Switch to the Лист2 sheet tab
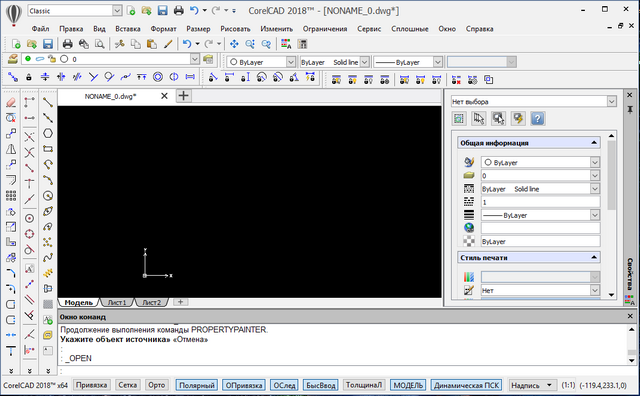Image resolution: width=640 pixels, height=396 pixels. tap(152, 303)
